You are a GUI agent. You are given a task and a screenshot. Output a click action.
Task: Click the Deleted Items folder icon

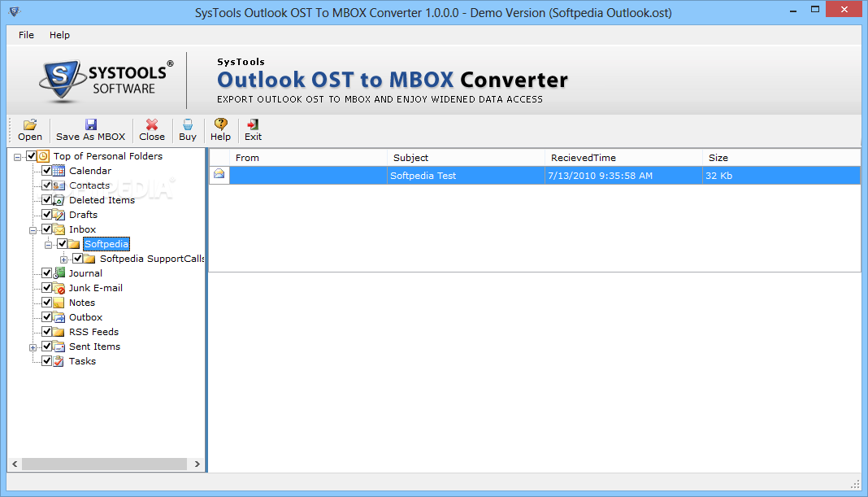59,200
